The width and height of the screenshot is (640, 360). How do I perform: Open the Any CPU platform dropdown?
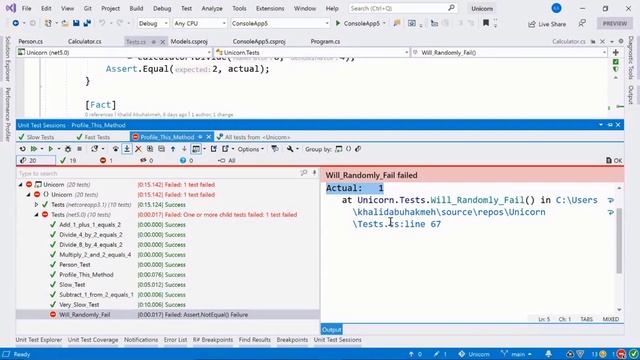199,23
